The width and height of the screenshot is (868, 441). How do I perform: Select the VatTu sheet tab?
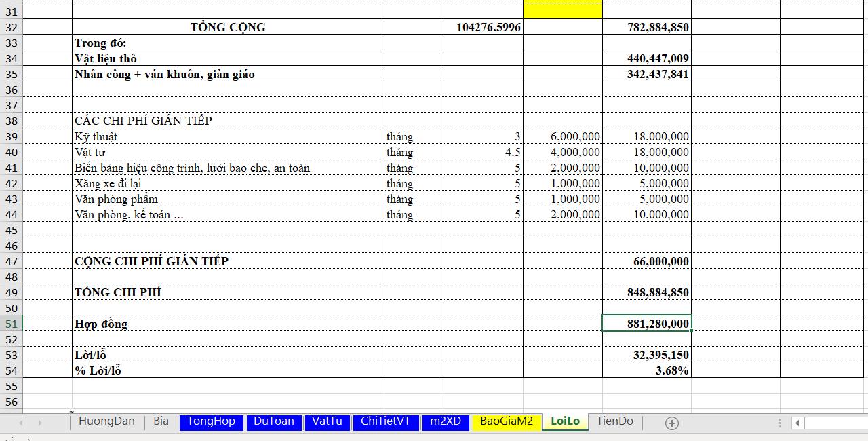(327, 421)
